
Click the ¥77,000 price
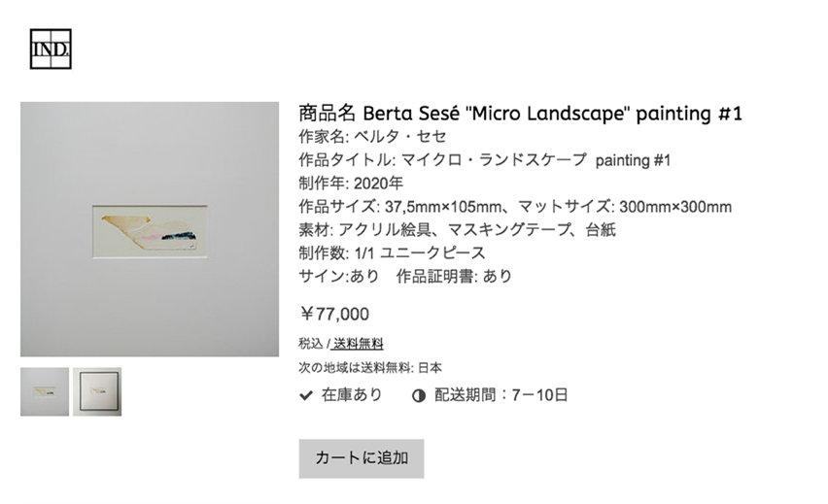pos(334,314)
